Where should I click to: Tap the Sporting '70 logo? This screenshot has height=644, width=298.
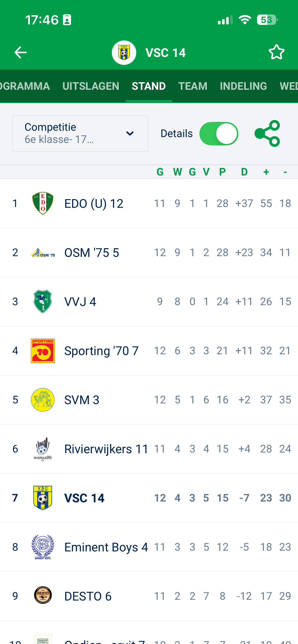point(43,350)
